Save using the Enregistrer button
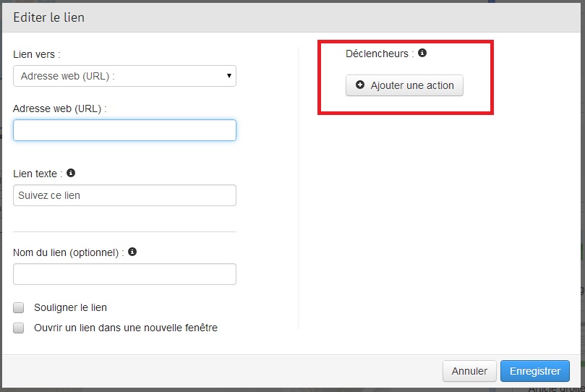This screenshot has height=392, width=585. pos(534,371)
